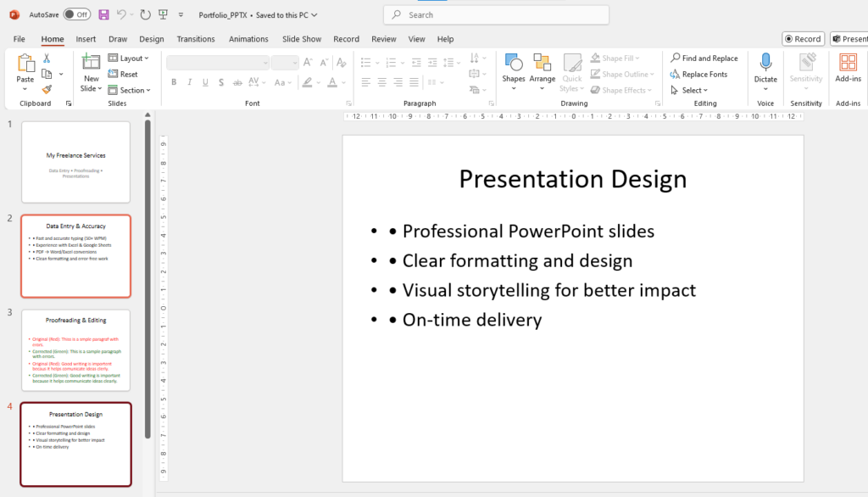
Task: Open Customize Quick Access Toolbar dropdown
Action: click(x=181, y=15)
